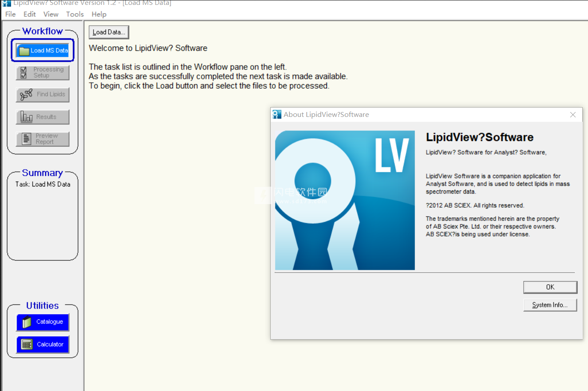Click the Summary panel heading
This screenshot has width=588, height=391.
43,173
